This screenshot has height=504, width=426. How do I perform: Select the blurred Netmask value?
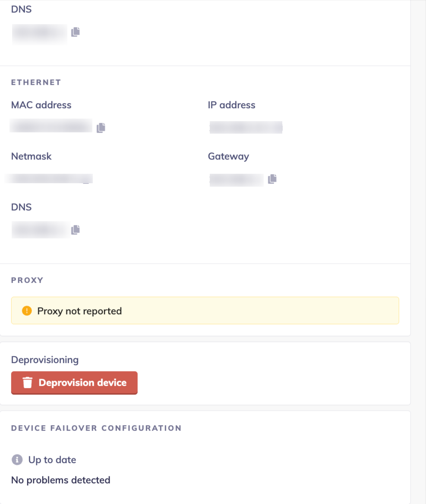click(x=50, y=179)
